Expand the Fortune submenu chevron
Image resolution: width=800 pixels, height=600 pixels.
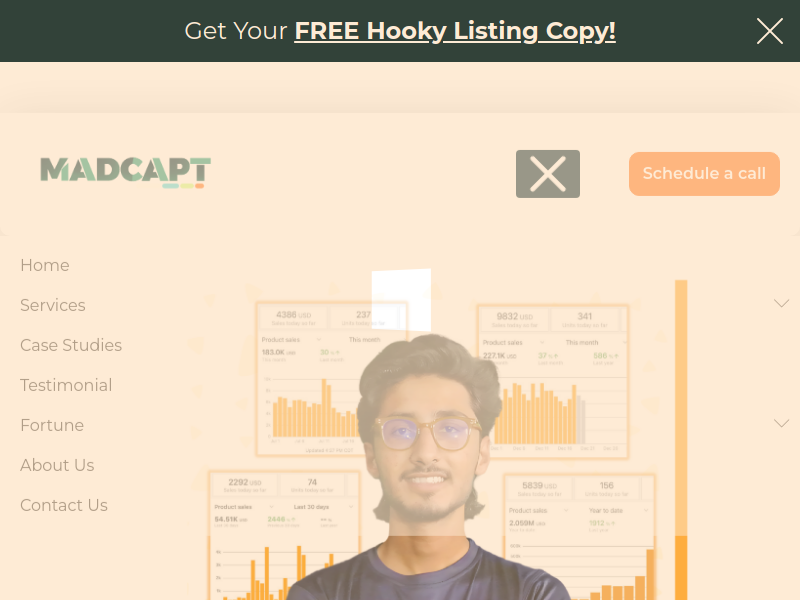(x=781, y=423)
